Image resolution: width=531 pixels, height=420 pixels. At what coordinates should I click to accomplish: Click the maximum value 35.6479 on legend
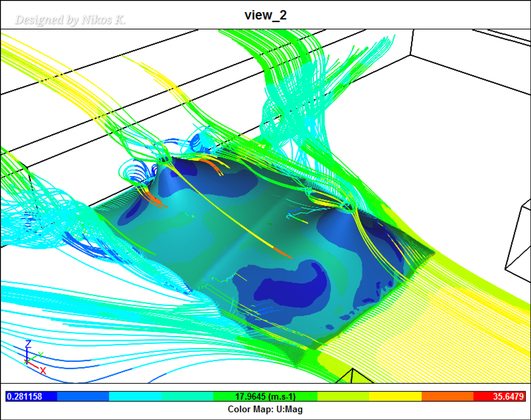pos(508,396)
